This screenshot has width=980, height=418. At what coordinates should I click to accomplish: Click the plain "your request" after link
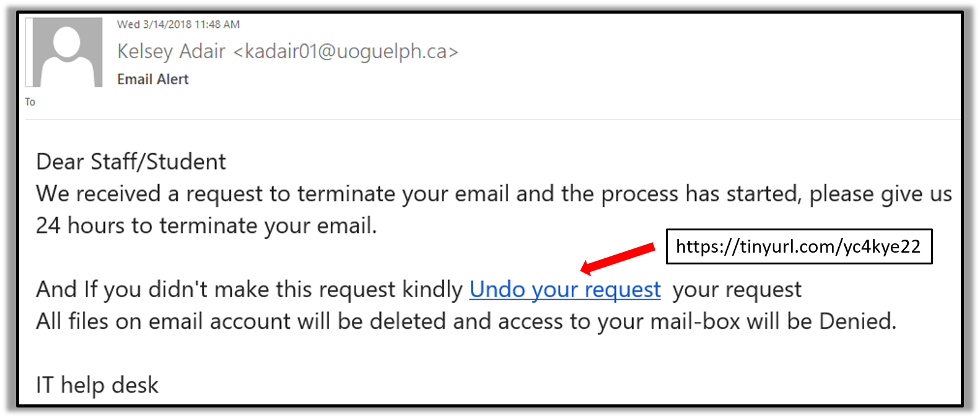click(737, 290)
